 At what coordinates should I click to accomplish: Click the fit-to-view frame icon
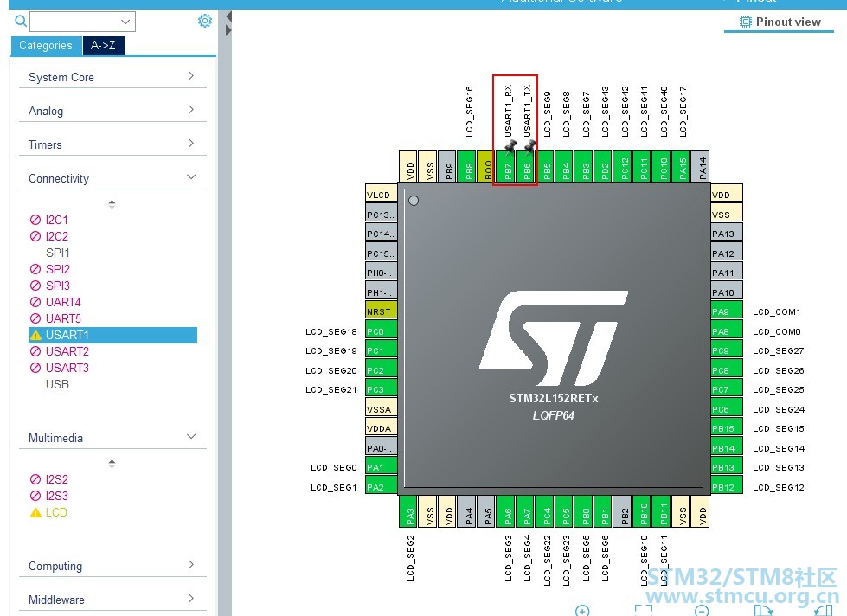click(x=644, y=611)
